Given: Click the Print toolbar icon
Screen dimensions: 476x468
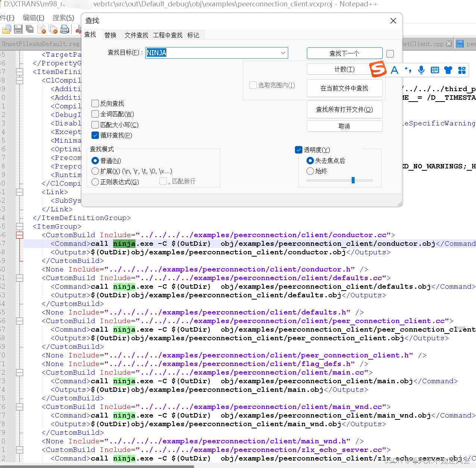Looking at the screenshot, I should [65, 29].
